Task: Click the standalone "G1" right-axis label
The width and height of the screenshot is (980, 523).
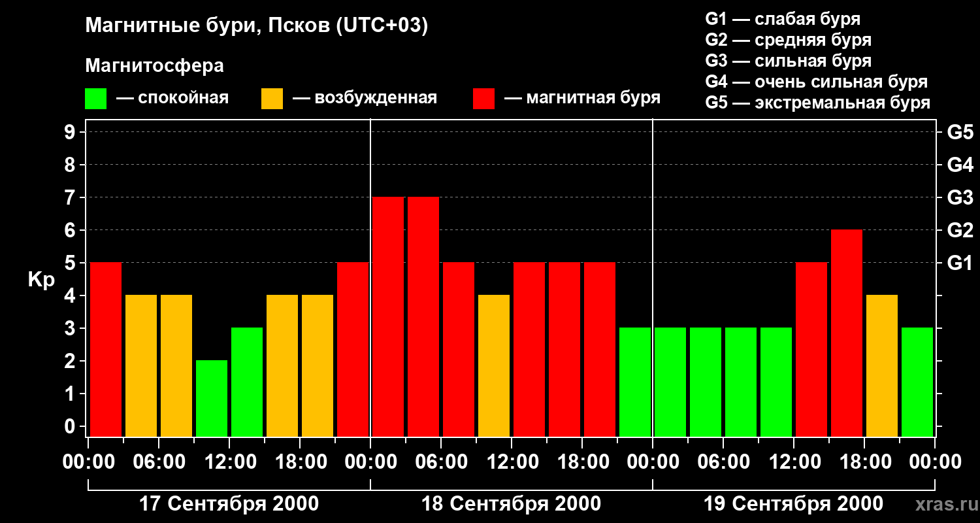Action: (x=960, y=263)
